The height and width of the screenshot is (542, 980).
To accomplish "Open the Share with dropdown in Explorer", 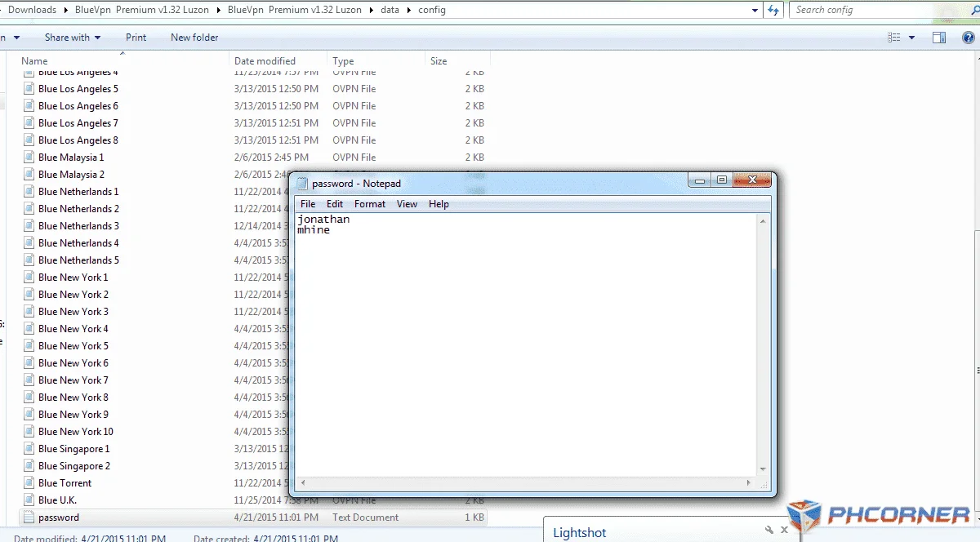I will click(73, 38).
